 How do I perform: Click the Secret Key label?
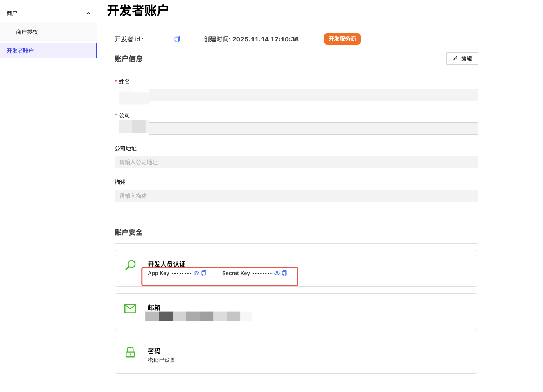(x=236, y=273)
